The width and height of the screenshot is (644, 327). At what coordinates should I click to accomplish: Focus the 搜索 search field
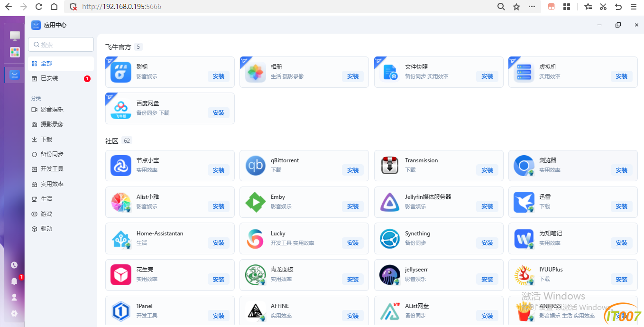pyautogui.click(x=61, y=45)
